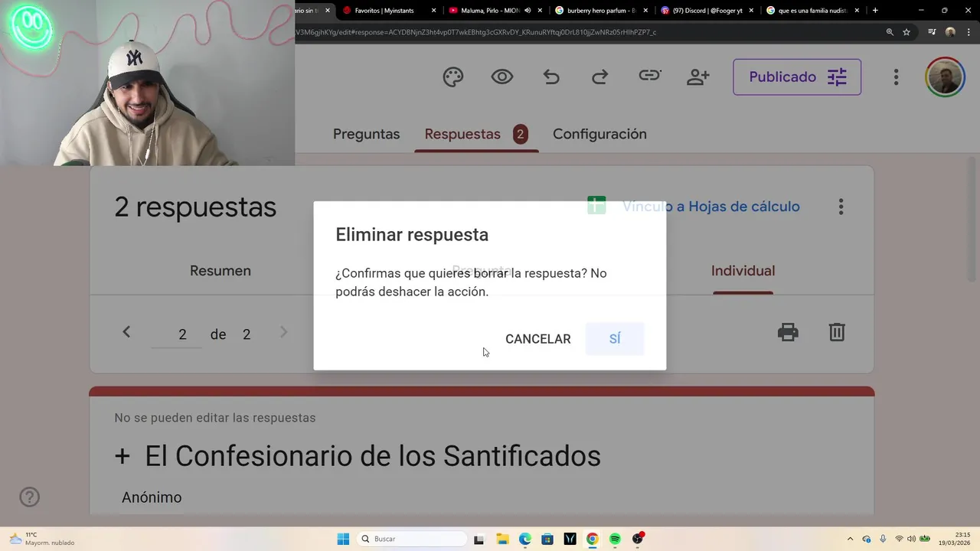Close the burberry hero parfum tab

(x=645, y=11)
